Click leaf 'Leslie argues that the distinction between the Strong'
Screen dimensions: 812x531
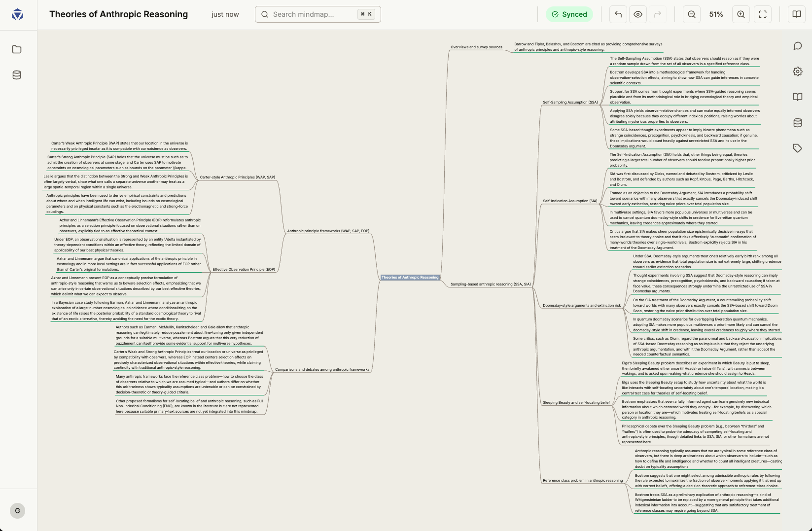click(x=115, y=182)
